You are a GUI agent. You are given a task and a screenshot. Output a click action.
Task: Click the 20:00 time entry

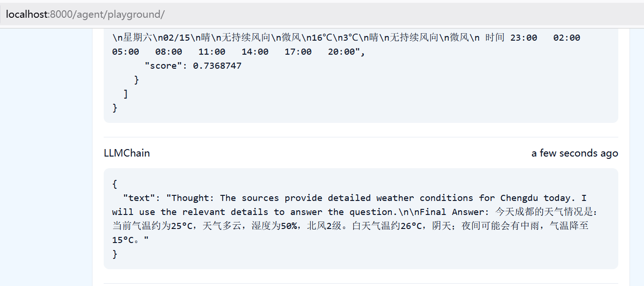coord(341,52)
